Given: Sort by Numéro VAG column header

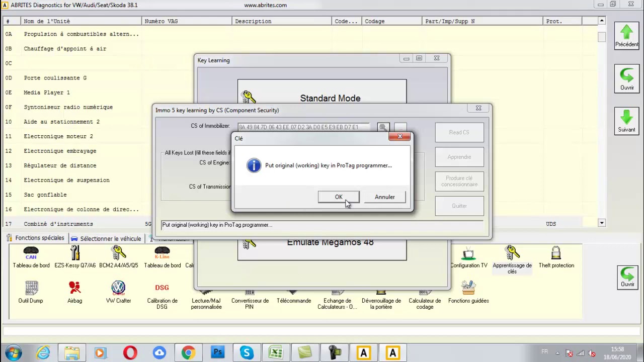Looking at the screenshot, I should pyautogui.click(x=187, y=21).
